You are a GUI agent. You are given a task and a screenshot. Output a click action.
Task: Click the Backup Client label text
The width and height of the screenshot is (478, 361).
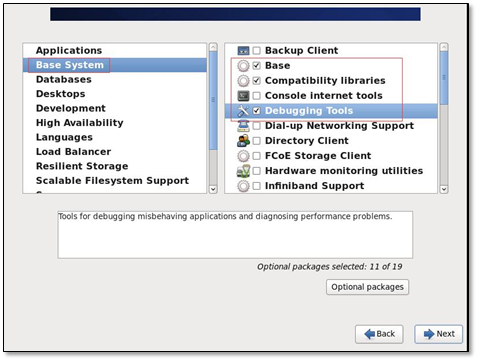pos(301,51)
